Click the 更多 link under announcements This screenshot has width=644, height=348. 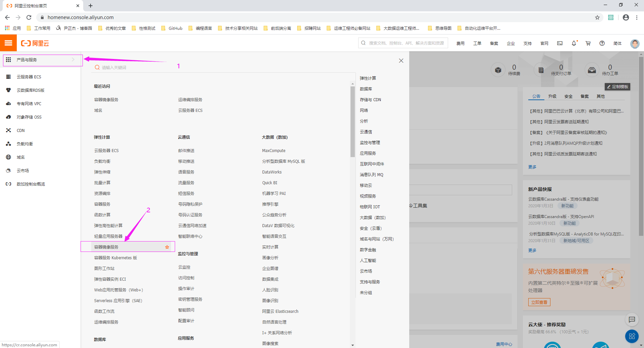tap(532, 167)
